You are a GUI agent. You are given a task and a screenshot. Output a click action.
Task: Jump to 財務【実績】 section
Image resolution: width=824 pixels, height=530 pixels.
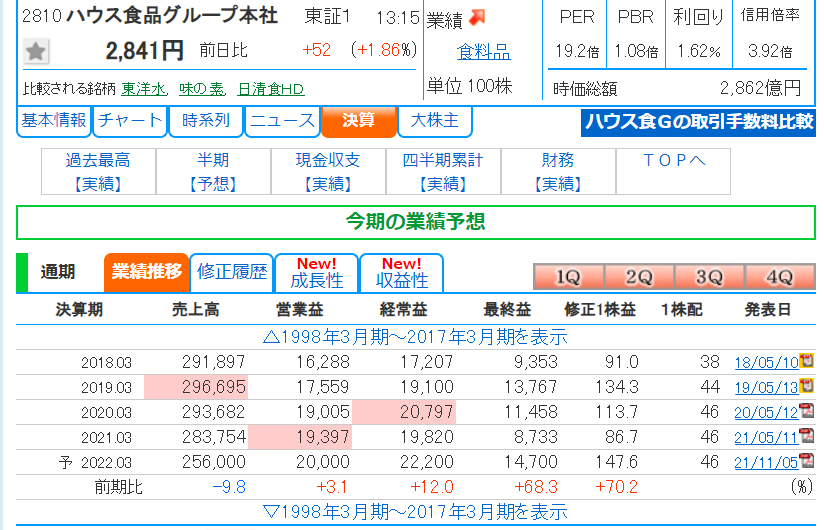tap(558, 171)
